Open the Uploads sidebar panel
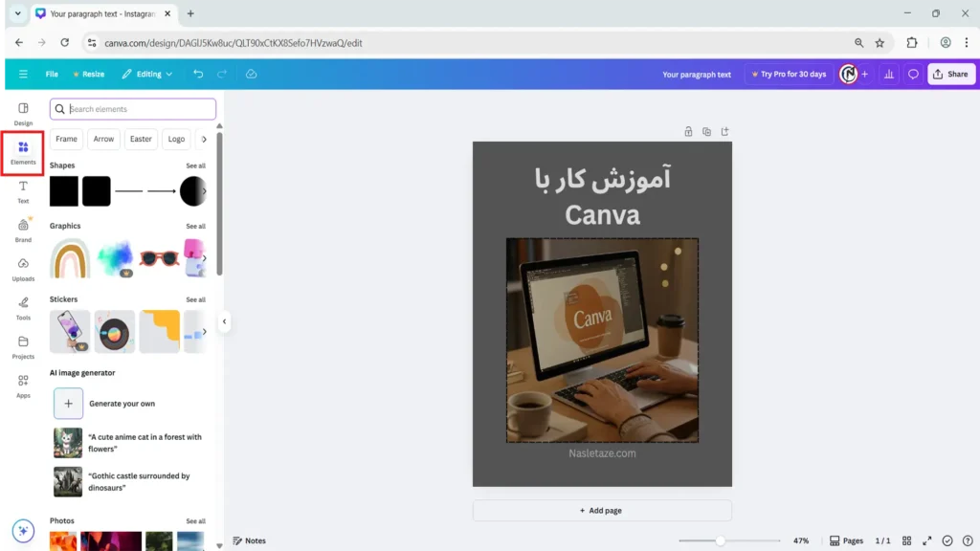The width and height of the screenshot is (980, 551). 23,269
